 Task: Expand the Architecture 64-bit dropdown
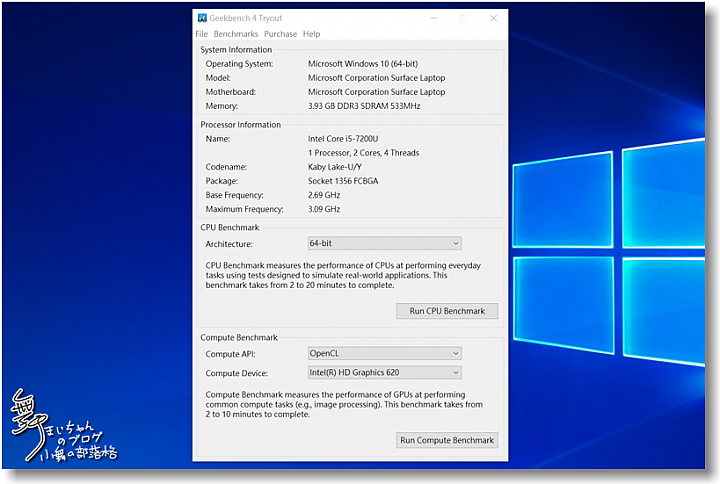[384, 243]
